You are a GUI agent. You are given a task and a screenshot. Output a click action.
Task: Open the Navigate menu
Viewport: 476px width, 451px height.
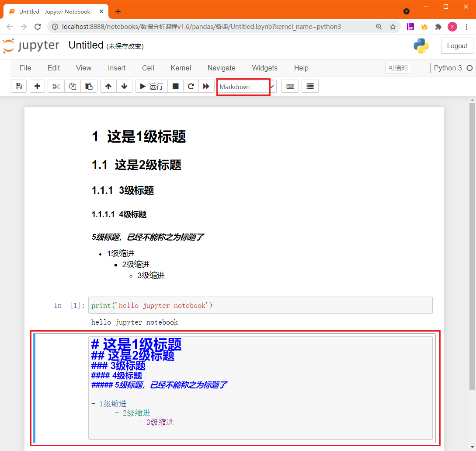[222, 68]
